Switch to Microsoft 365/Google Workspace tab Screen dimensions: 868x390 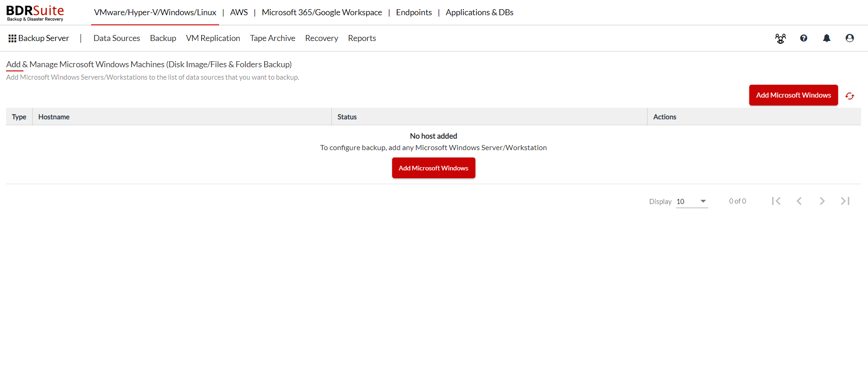[x=322, y=12]
